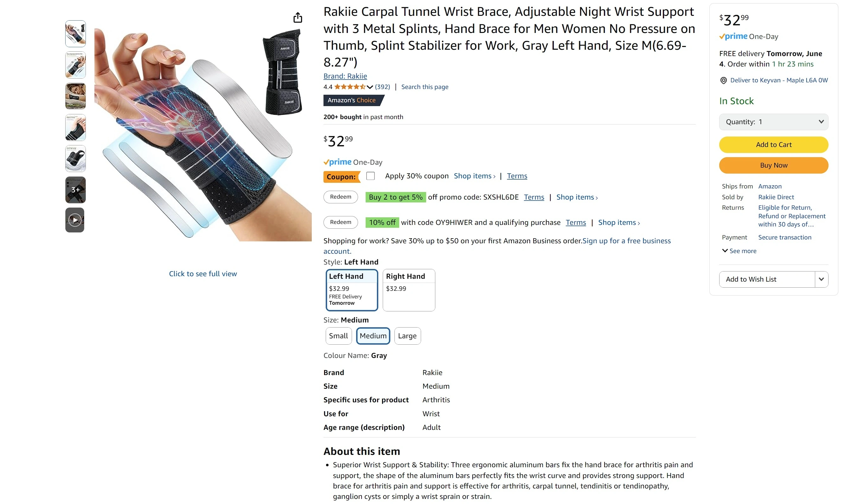This screenshot has width=864, height=504.
Task: Click the Add to Cart button
Action: pyautogui.click(x=773, y=145)
